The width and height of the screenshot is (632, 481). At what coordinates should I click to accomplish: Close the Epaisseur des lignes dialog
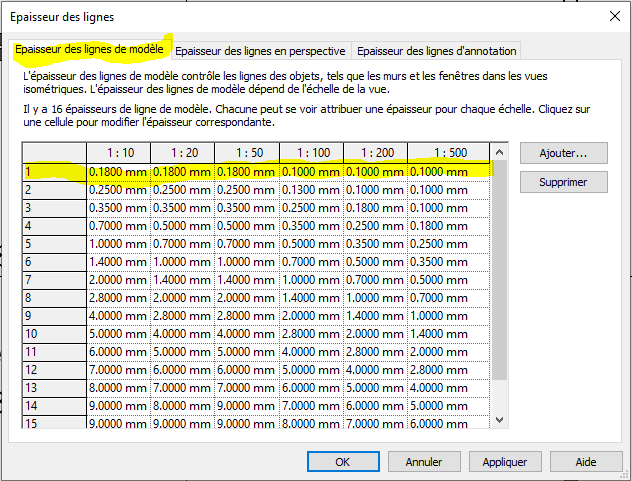pyautogui.click(x=612, y=17)
